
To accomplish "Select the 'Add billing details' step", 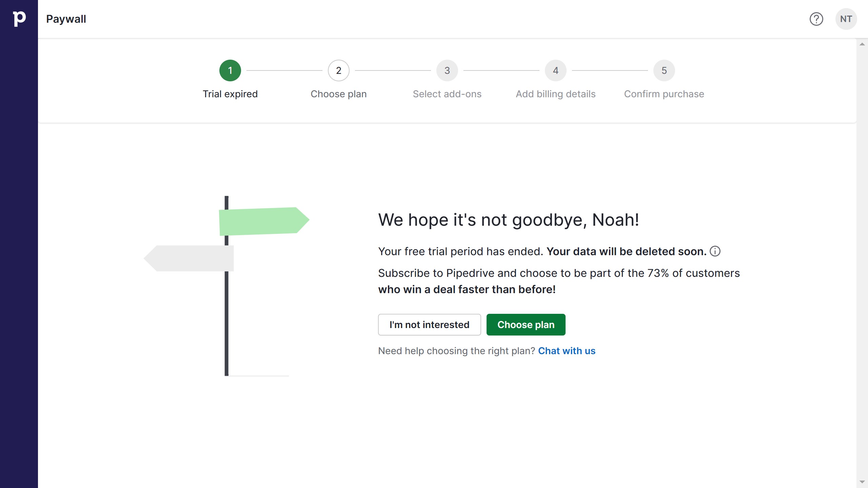I will 555,94.
